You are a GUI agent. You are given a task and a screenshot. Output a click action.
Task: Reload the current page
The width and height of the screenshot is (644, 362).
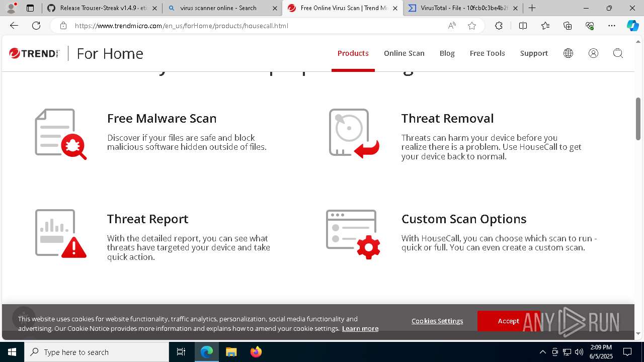(36, 26)
